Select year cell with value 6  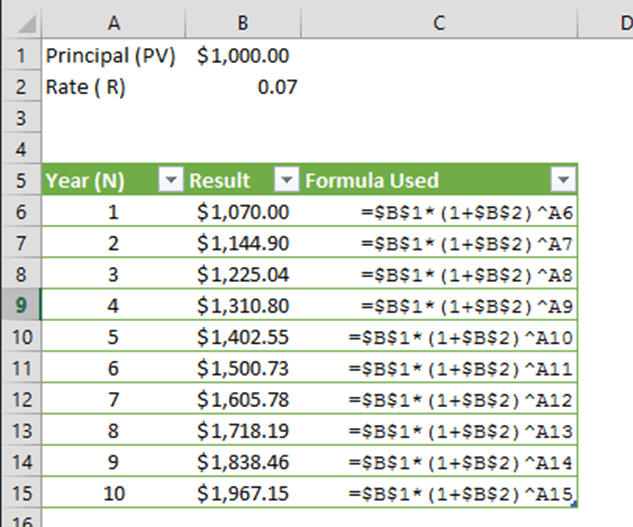coord(113,368)
